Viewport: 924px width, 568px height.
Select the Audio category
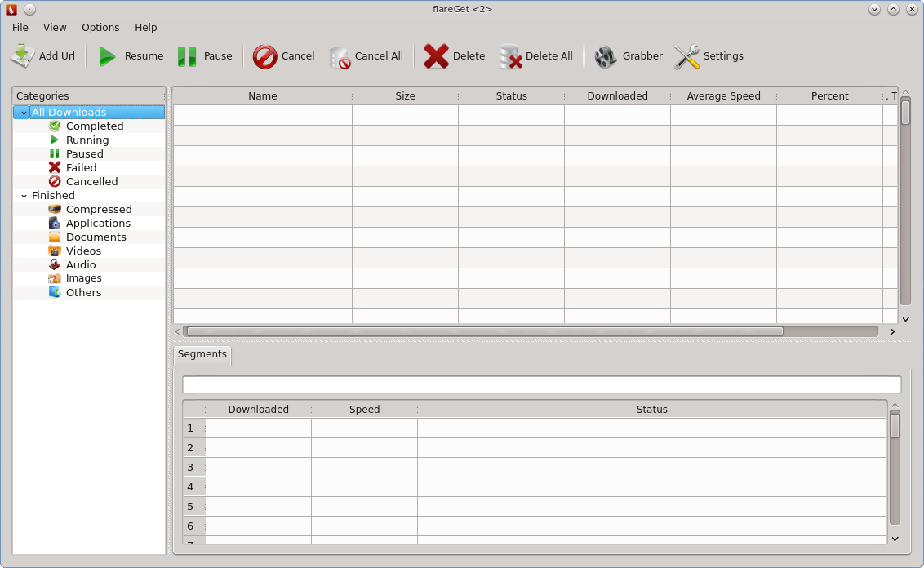(x=81, y=264)
